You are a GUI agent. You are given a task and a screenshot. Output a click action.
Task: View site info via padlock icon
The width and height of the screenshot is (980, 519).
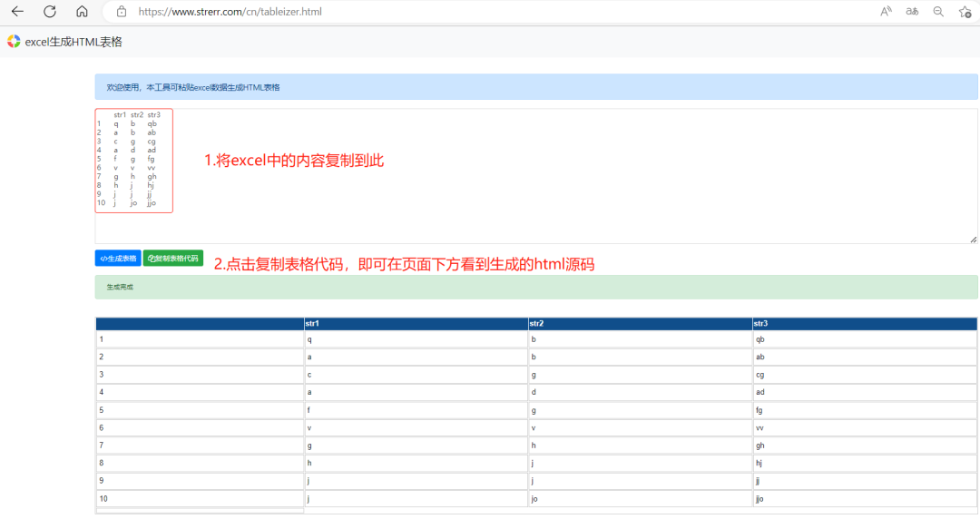pos(122,11)
